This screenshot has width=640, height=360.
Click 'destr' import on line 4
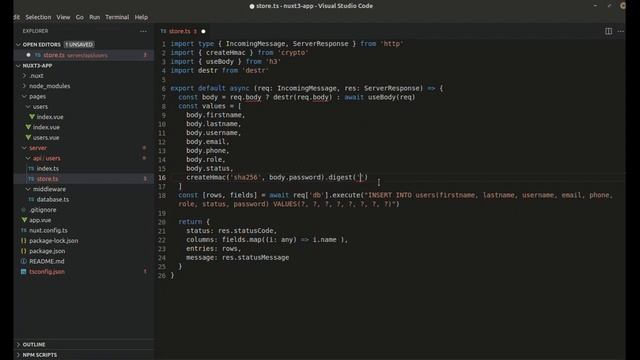(x=208, y=70)
